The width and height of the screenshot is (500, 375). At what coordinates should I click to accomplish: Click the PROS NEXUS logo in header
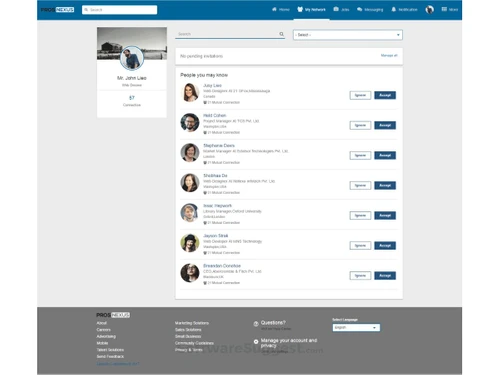coord(57,10)
